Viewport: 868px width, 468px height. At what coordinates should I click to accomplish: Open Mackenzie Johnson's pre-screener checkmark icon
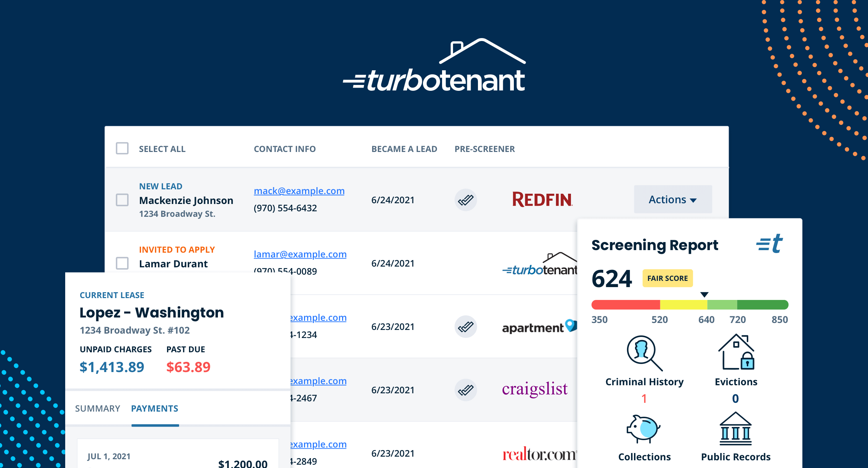[465, 200]
